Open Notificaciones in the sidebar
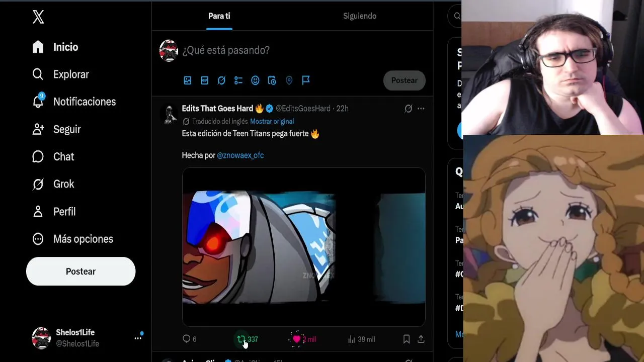The height and width of the screenshot is (362, 644). pos(74,102)
